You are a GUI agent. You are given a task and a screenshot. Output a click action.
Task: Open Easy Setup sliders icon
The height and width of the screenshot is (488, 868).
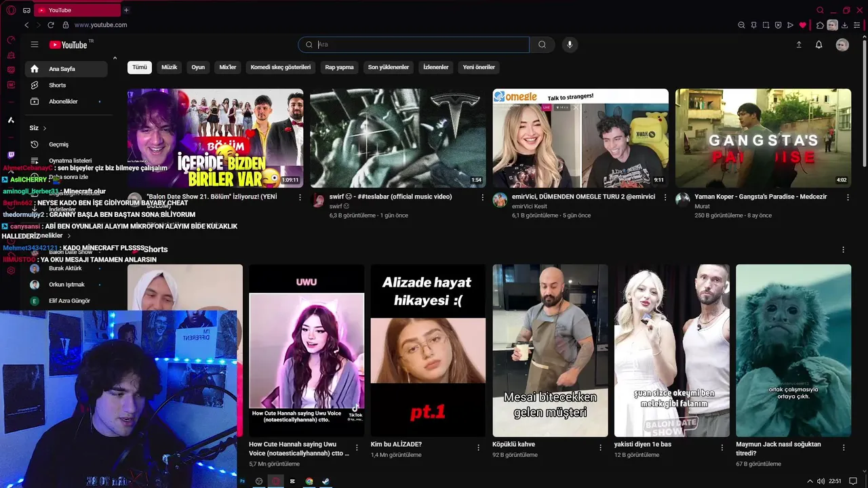tap(856, 25)
